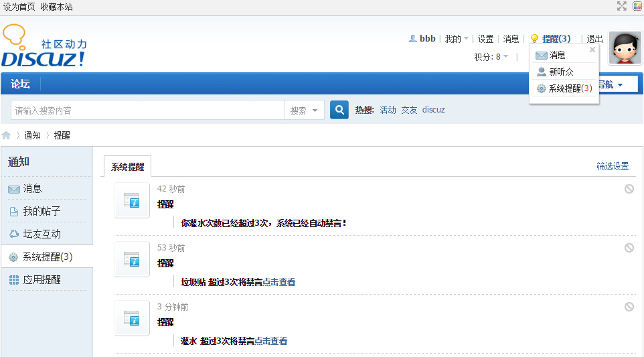Image resolution: width=644 pixels, height=357 pixels.
Task: Click notification icon of the 53 秒前 entry
Action: point(132,259)
